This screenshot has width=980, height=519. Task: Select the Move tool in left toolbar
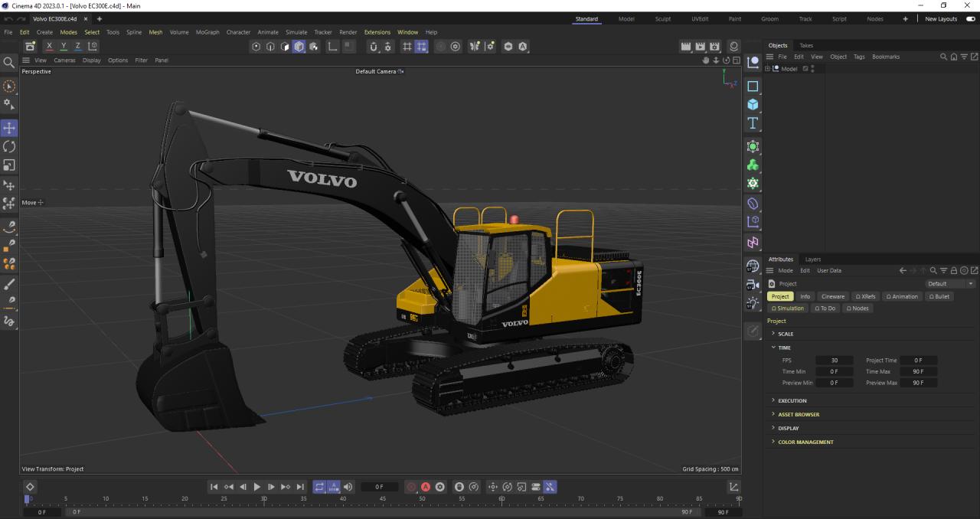[9, 128]
